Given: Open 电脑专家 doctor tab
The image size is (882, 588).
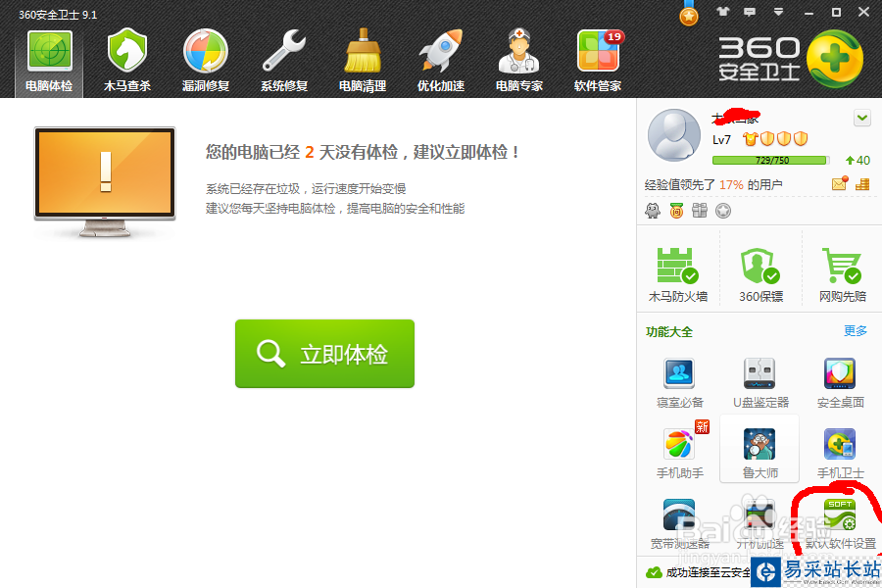Looking at the screenshot, I should [519, 62].
